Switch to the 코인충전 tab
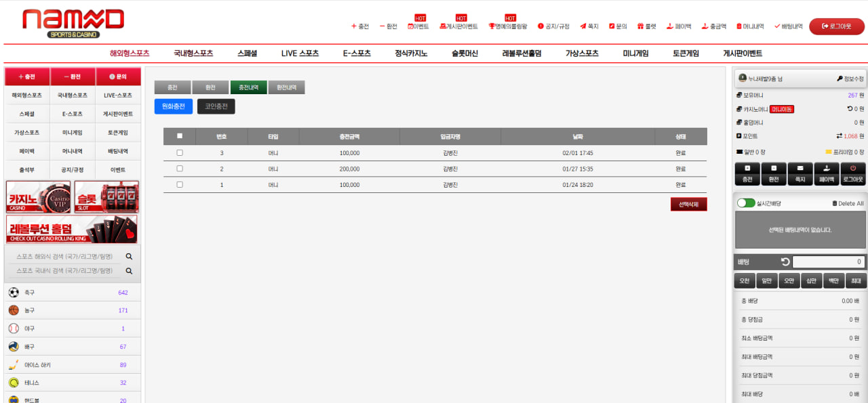 [216, 106]
